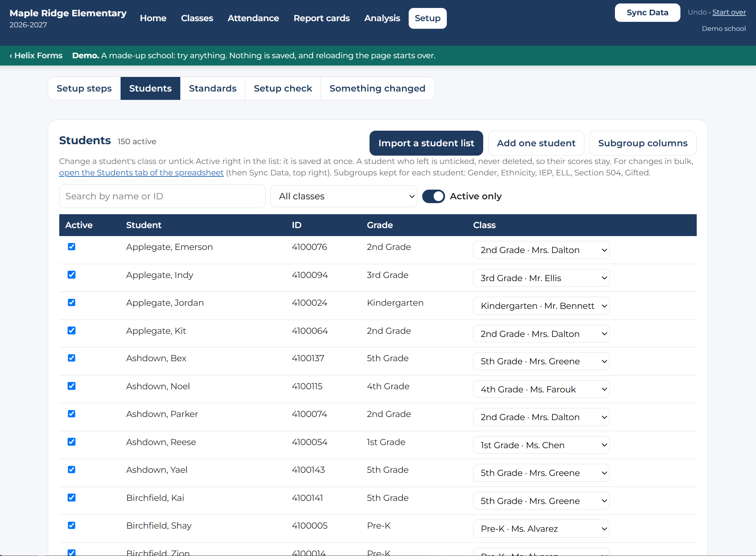Click ID 4100064 in the table

[310, 331]
